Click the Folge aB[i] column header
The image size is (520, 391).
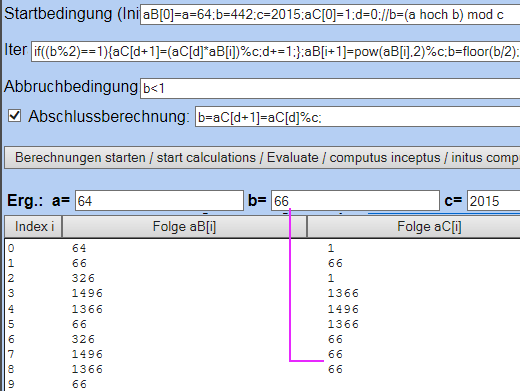click(x=184, y=226)
